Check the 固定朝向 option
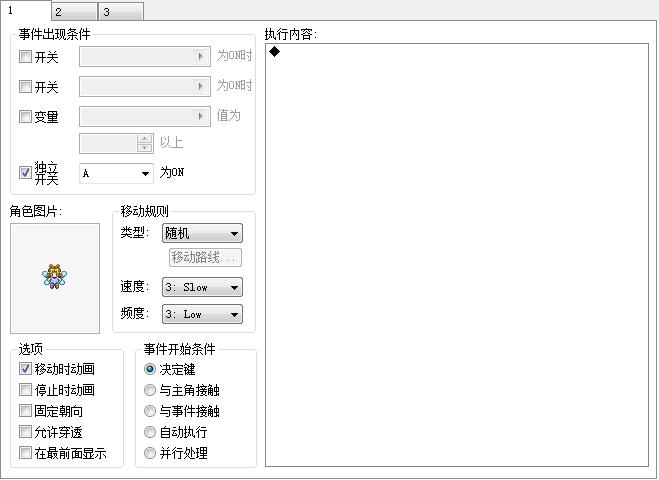This screenshot has height=480, width=659. point(25,411)
